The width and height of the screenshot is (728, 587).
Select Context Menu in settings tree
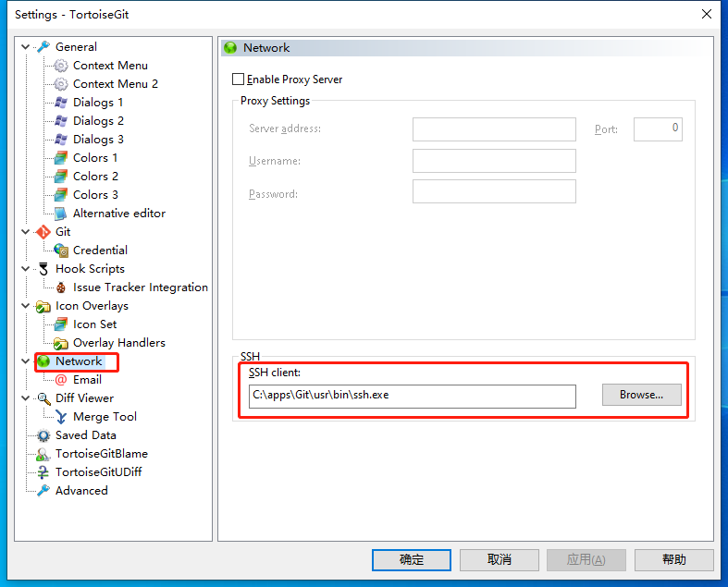pyautogui.click(x=110, y=66)
